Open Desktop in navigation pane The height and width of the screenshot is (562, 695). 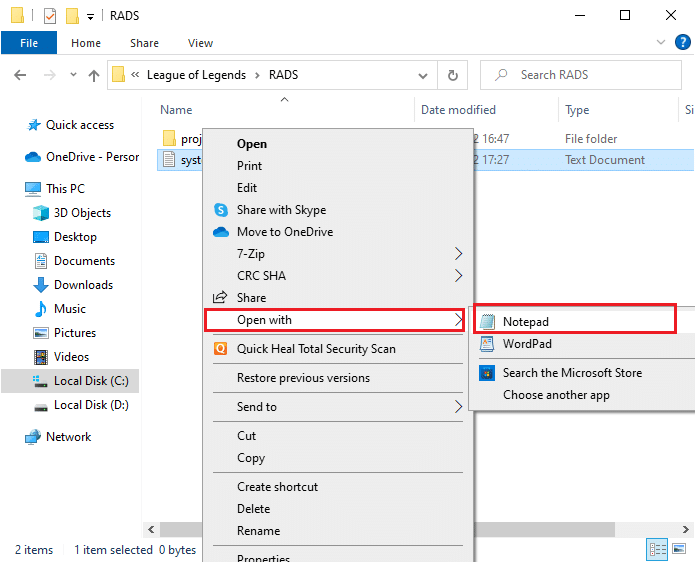pos(65,237)
